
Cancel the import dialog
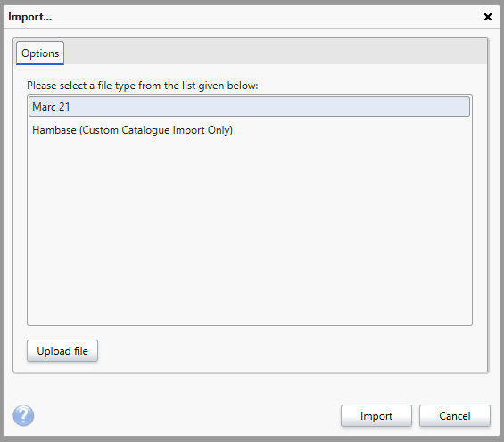tap(455, 416)
